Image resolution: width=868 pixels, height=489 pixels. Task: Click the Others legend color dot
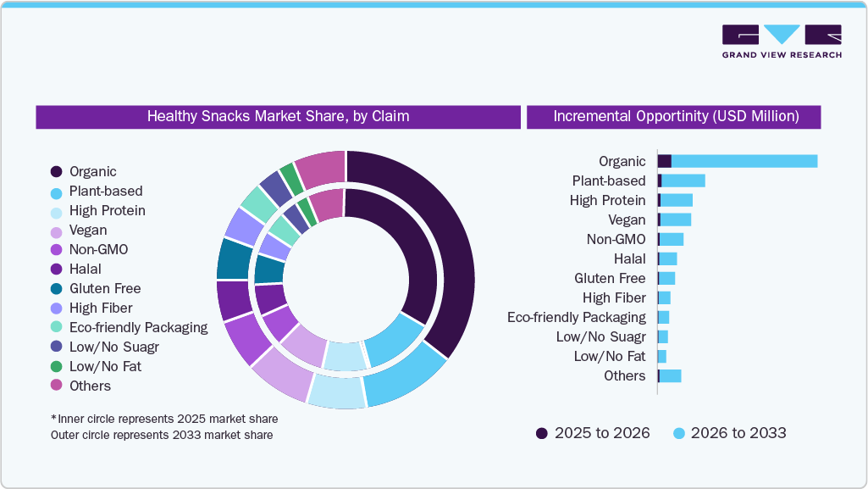pyautogui.click(x=57, y=384)
